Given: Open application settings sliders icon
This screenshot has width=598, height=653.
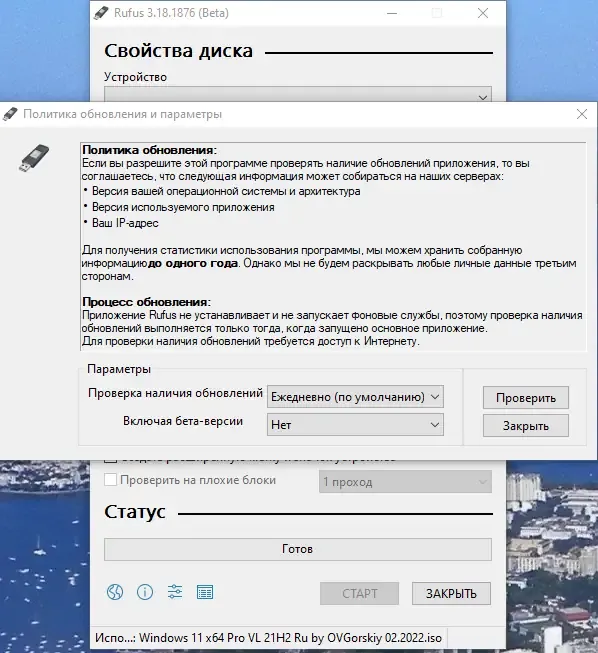Looking at the screenshot, I should click(x=175, y=592).
